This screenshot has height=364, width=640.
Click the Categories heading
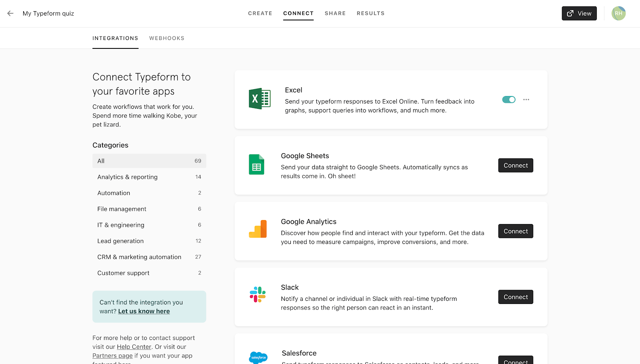110,145
